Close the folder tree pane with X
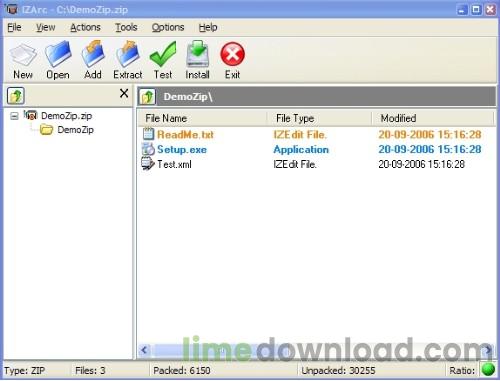The height and width of the screenshot is (381, 500). click(x=124, y=93)
